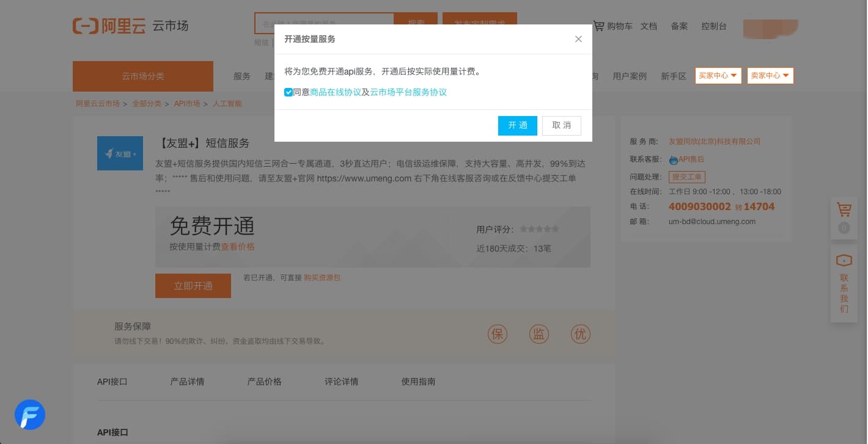Click the 友盟+ product logo thumbnail
This screenshot has width=868, height=444.
pos(120,153)
